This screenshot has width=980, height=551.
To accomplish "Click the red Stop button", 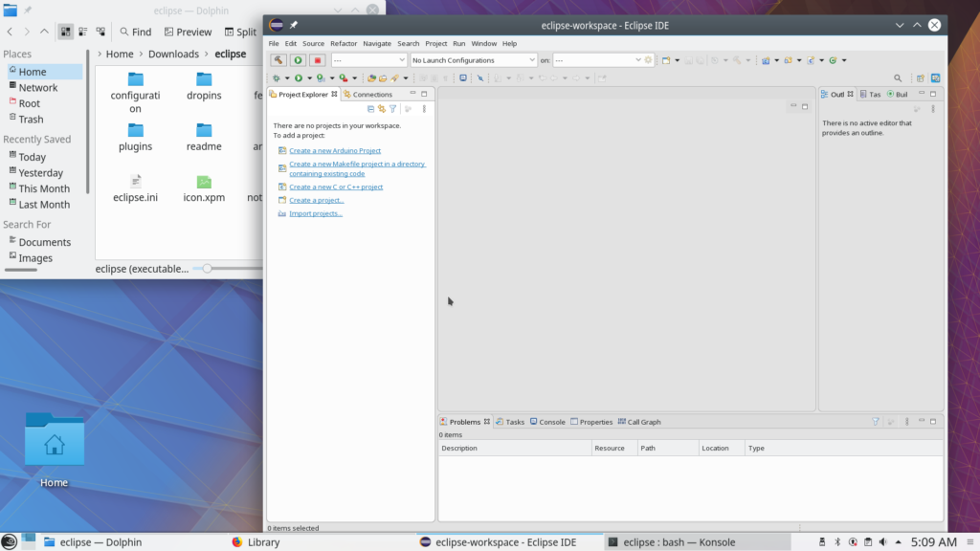I will [x=317, y=60].
